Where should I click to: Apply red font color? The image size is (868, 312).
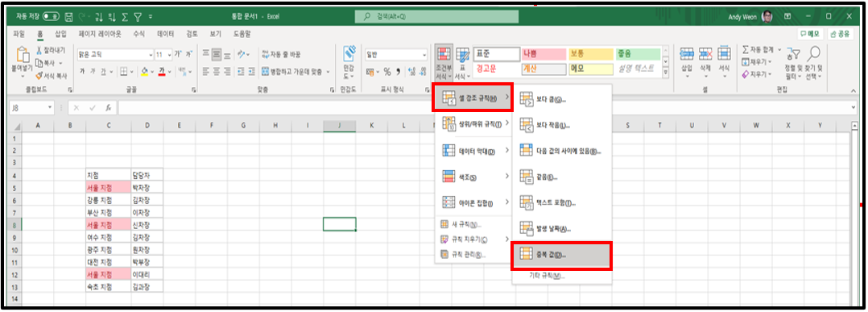tap(162, 72)
